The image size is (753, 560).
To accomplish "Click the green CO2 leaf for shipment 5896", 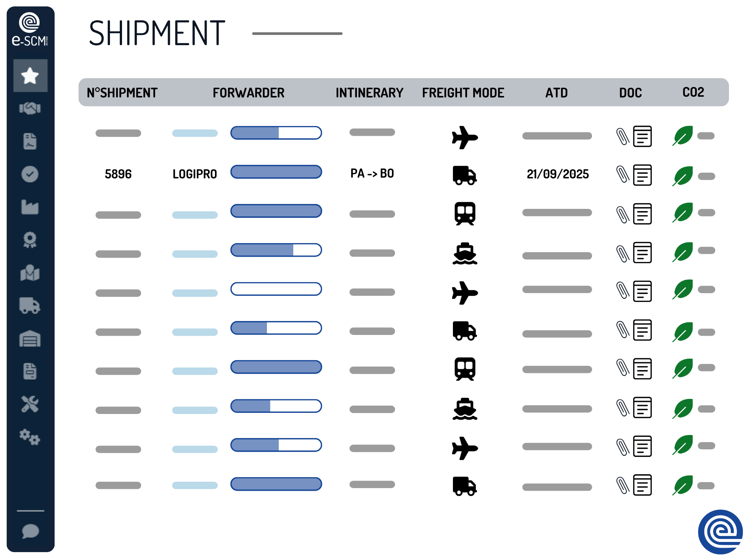I will pyautogui.click(x=683, y=176).
